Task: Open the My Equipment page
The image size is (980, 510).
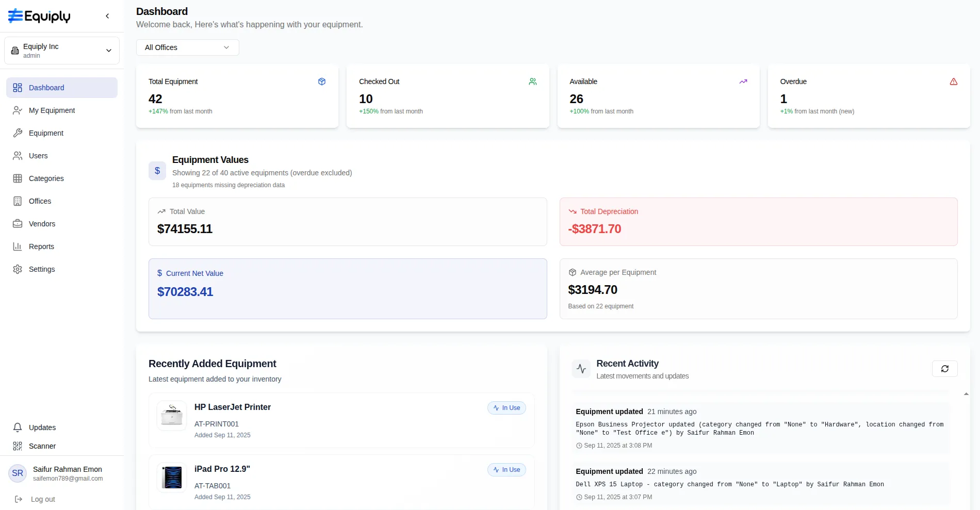Action: point(52,110)
